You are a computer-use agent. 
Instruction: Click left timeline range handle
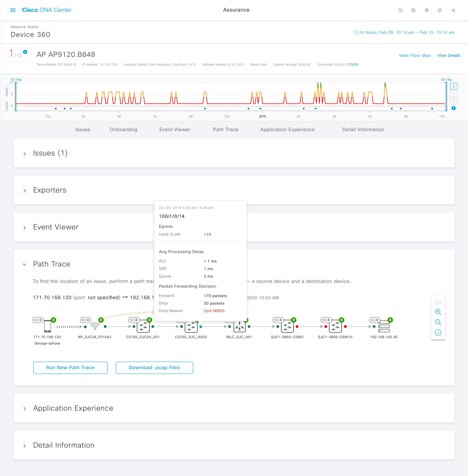pos(16,97)
